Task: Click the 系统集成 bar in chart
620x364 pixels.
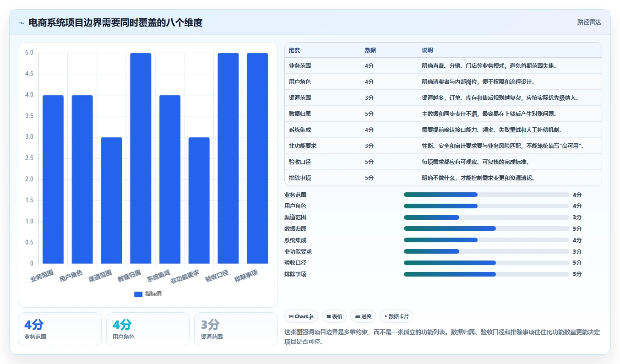Action: 170,179
